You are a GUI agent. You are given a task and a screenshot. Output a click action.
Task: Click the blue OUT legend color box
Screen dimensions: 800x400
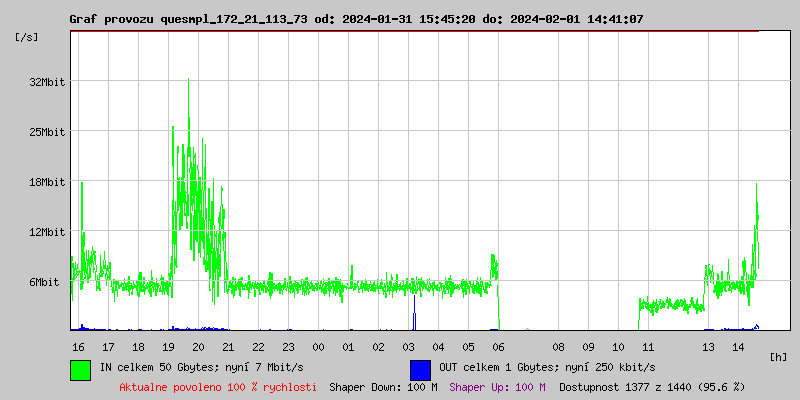coord(421,369)
